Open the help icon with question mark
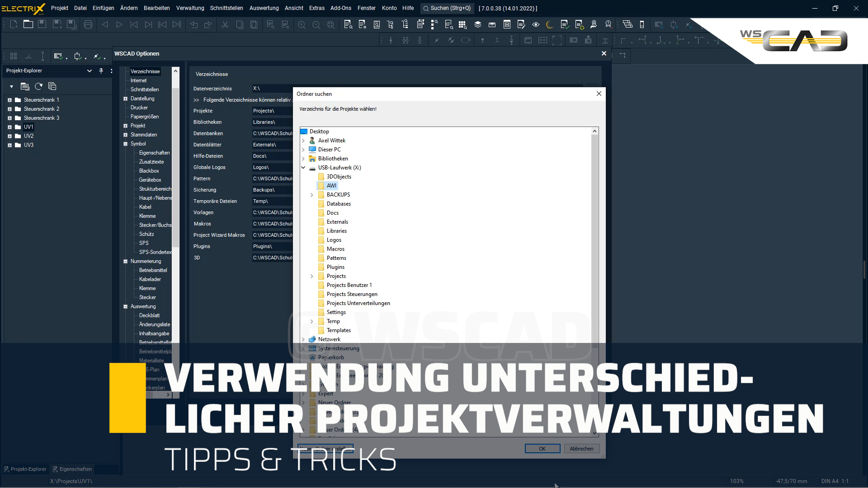This screenshot has width=868, height=488. [608, 25]
